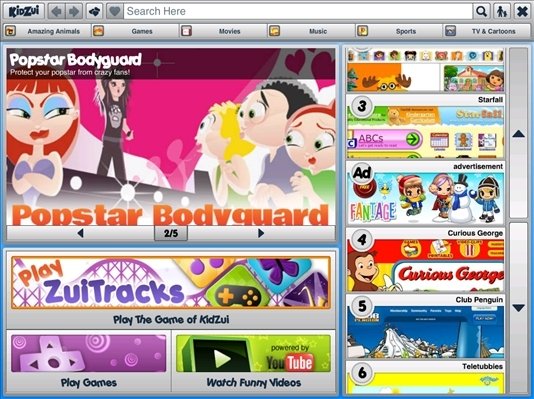Click the Amazing Animals category icon
The image size is (534, 399).
10,31
